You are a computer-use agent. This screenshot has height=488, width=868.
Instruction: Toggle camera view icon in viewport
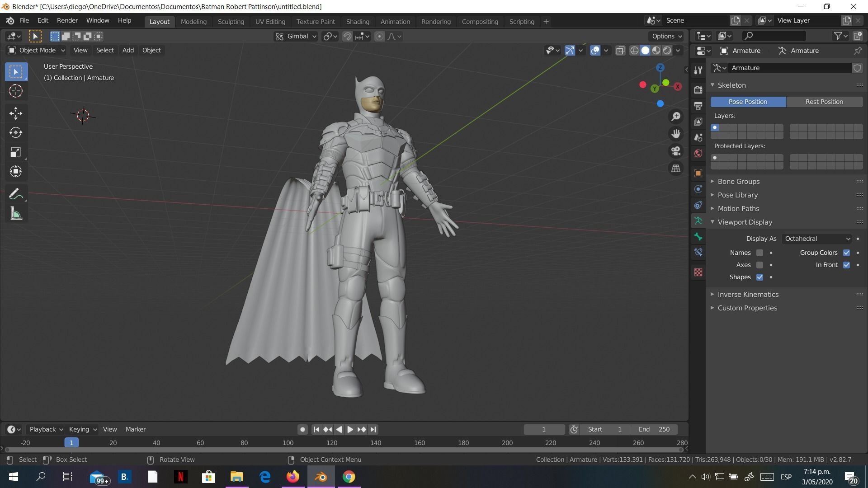click(x=676, y=151)
